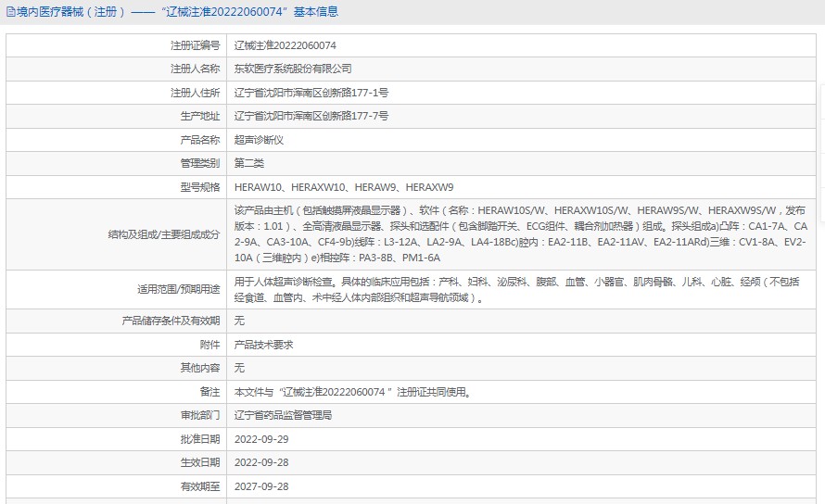Viewport: 825px width, 504px height.
Task: Open the attachment '产品技术要求'
Action: click(x=263, y=346)
